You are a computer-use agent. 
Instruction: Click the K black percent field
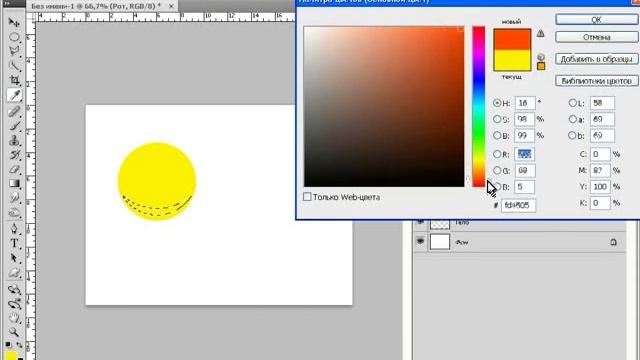[x=600, y=203]
